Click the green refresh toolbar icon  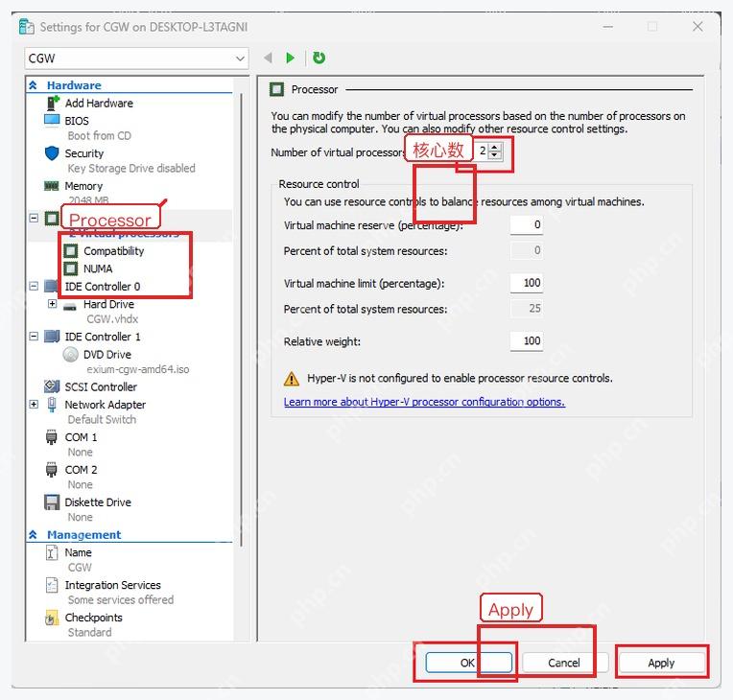click(x=319, y=58)
